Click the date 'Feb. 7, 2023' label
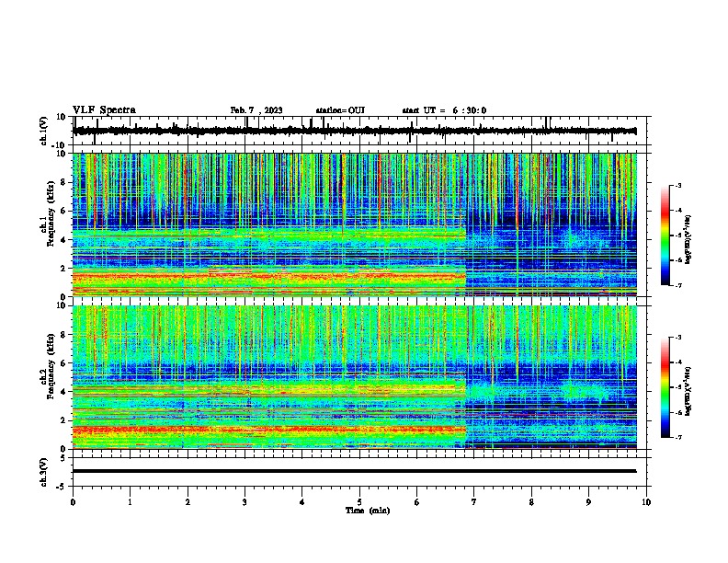 pyautogui.click(x=256, y=110)
